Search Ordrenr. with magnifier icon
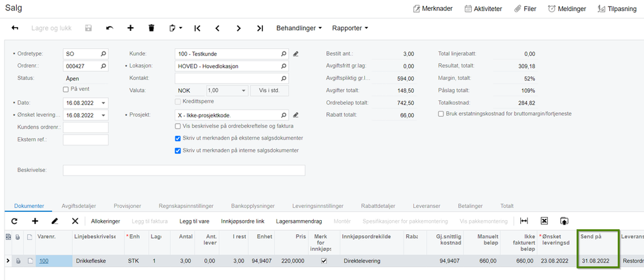The width and height of the screenshot is (644, 280). coord(103,66)
